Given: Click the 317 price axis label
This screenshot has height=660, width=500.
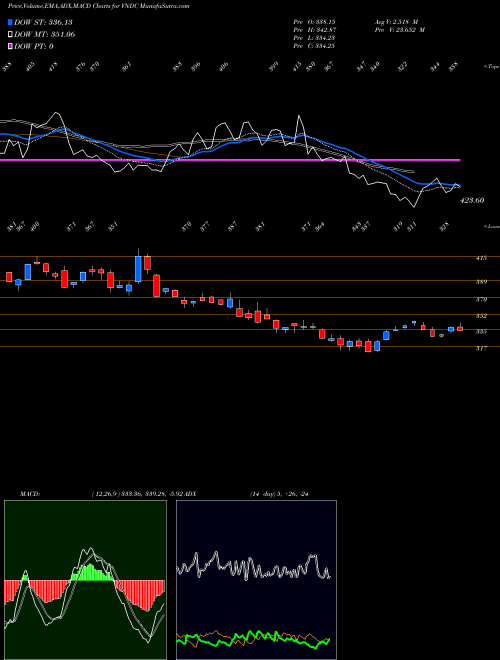Looking at the screenshot, I should point(481,348).
